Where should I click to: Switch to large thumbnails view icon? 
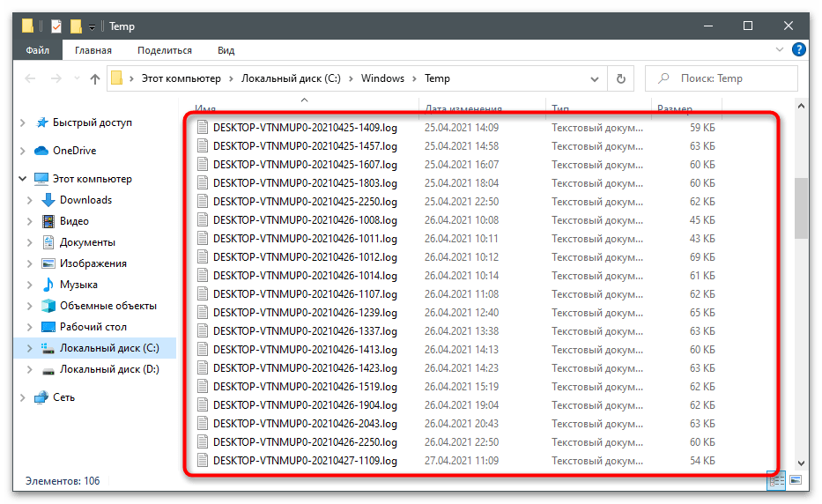tap(796, 480)
